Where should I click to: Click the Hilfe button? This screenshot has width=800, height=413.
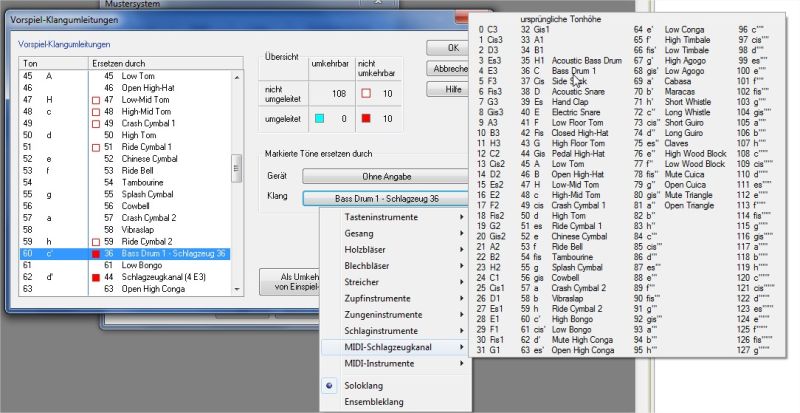(x=451, y=89)
